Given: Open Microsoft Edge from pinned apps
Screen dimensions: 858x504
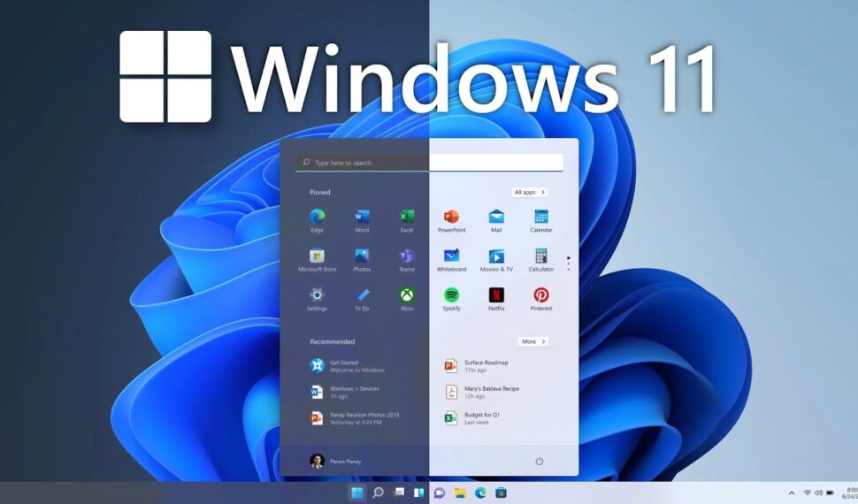Looking at the screenshot, I should click(x=317, y=217).
